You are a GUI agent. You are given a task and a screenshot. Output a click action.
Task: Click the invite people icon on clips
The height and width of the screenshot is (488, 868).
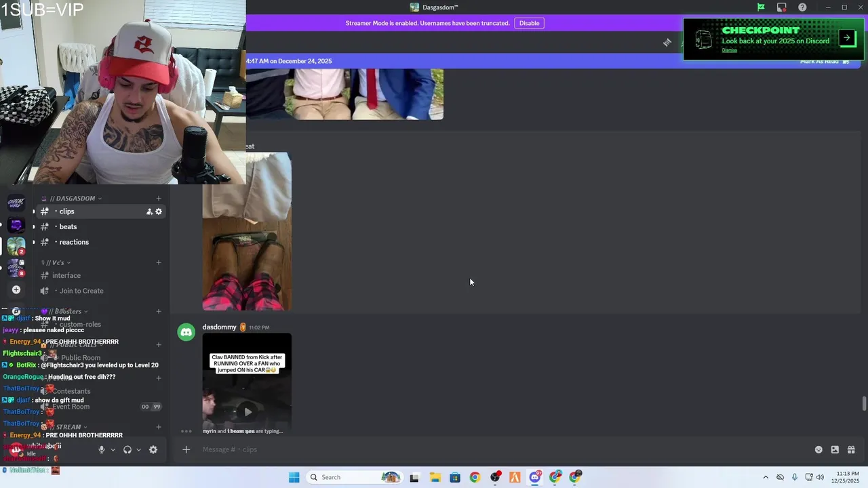coord(149,211)
